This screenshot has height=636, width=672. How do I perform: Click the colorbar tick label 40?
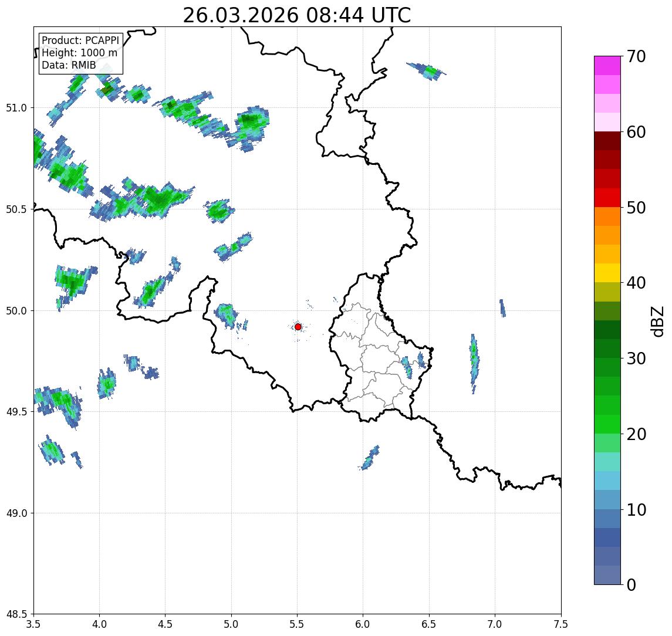pos(636,283)
